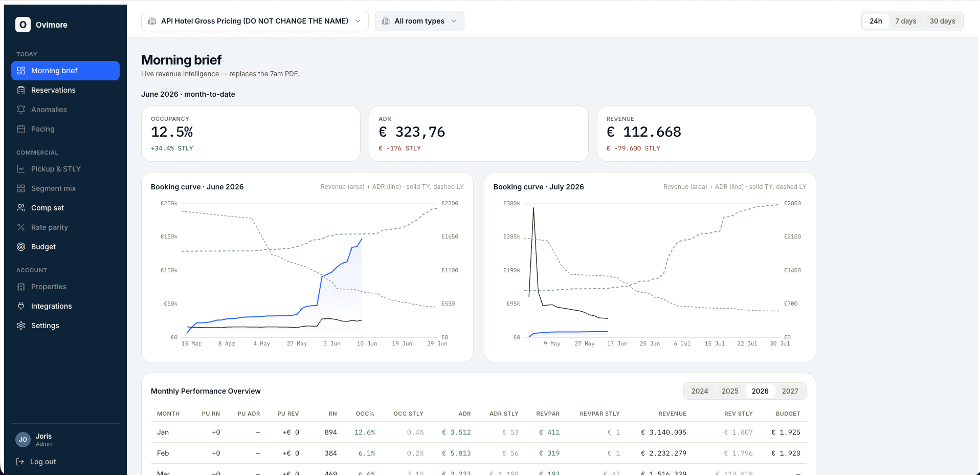Click the Segment mix grid icon
980x475 pixels.
pyautogui.click(x=21, y=188)
